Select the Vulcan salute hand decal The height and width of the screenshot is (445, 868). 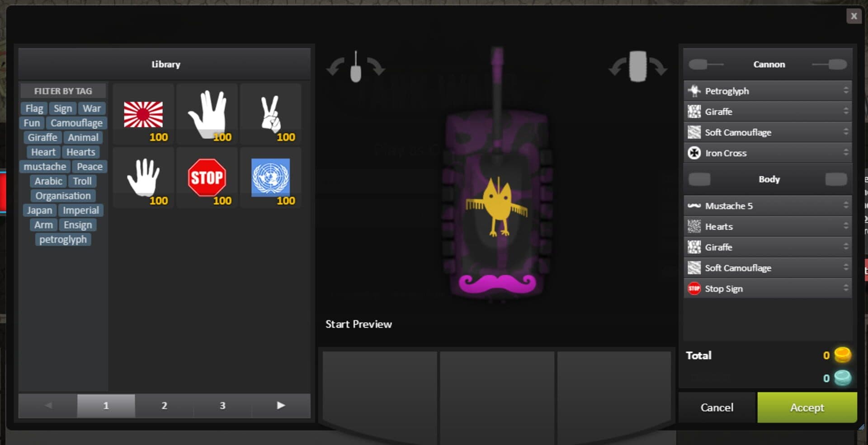[207, 114]
